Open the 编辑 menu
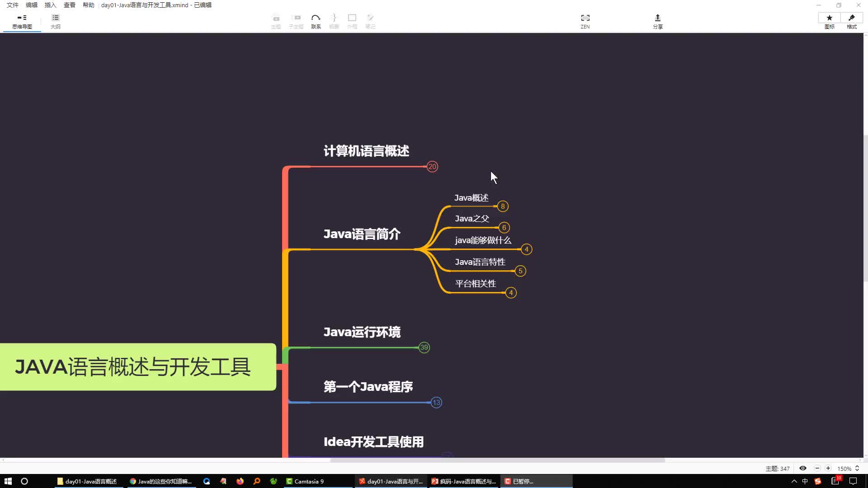This screenshot has width=868, height=488. click(32, 5)
